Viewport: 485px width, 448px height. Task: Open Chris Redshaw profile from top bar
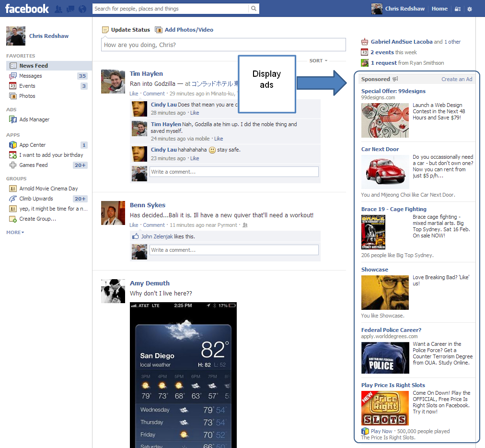404,9
